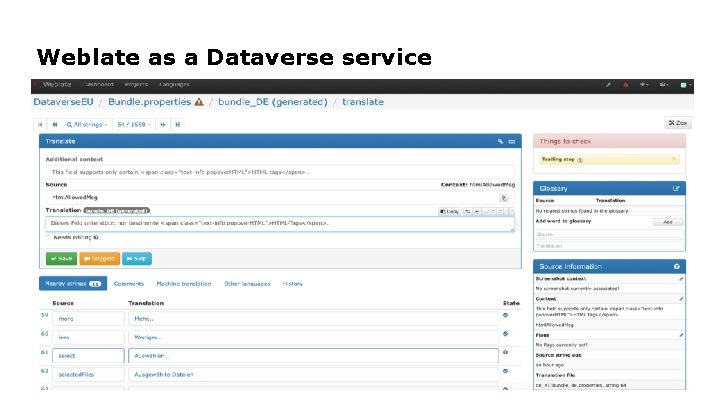720x405 pixels.
Task: Dismiss the Trailing stop check
Action: tap(674, 159)
